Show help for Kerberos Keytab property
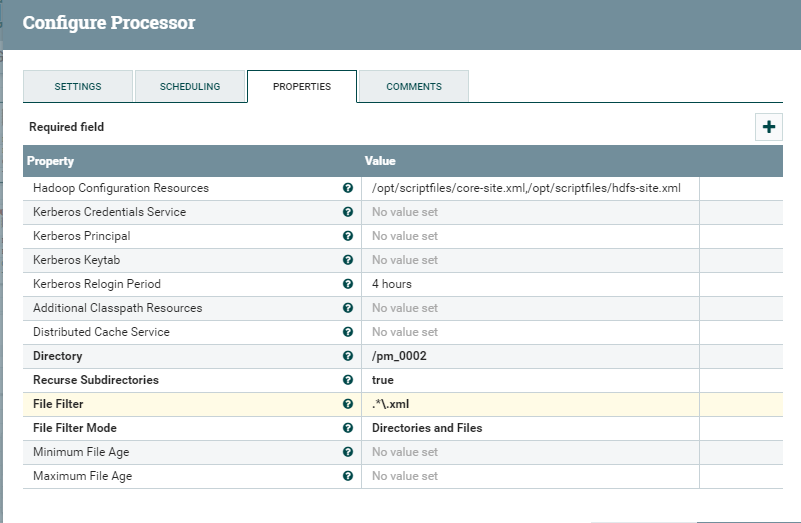 point(348,260)
